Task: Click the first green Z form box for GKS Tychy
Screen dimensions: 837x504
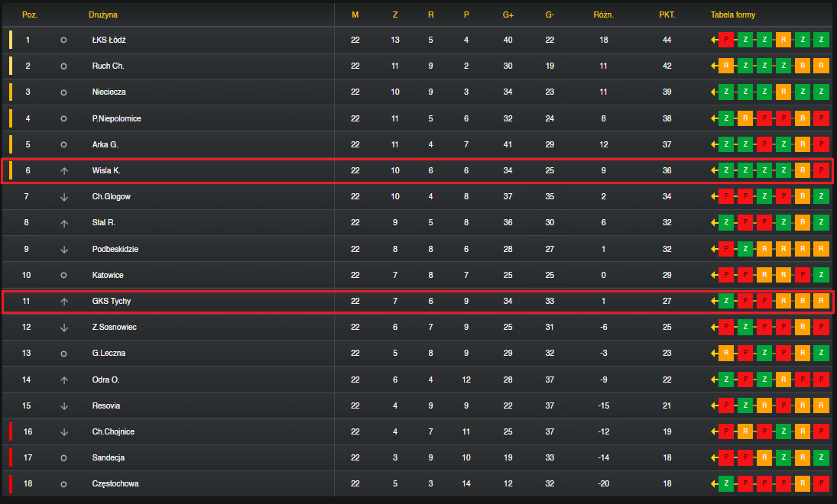Action: pos(726,302)
